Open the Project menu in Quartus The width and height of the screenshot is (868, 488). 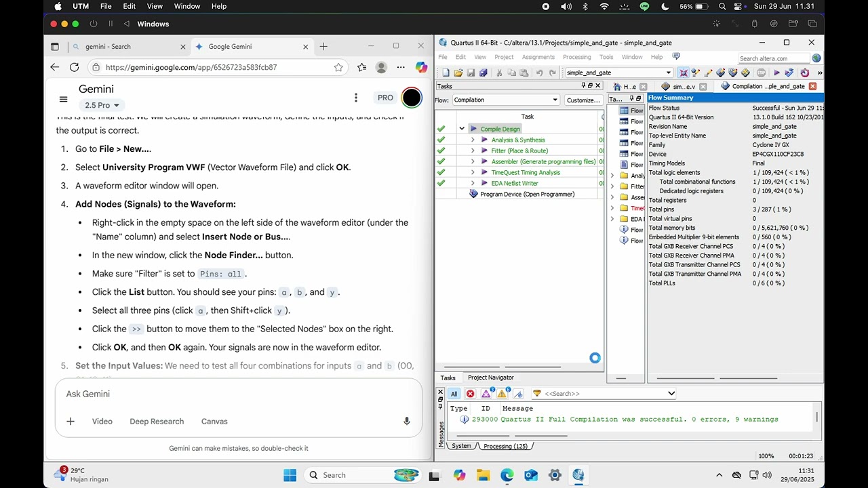[504, 57]
